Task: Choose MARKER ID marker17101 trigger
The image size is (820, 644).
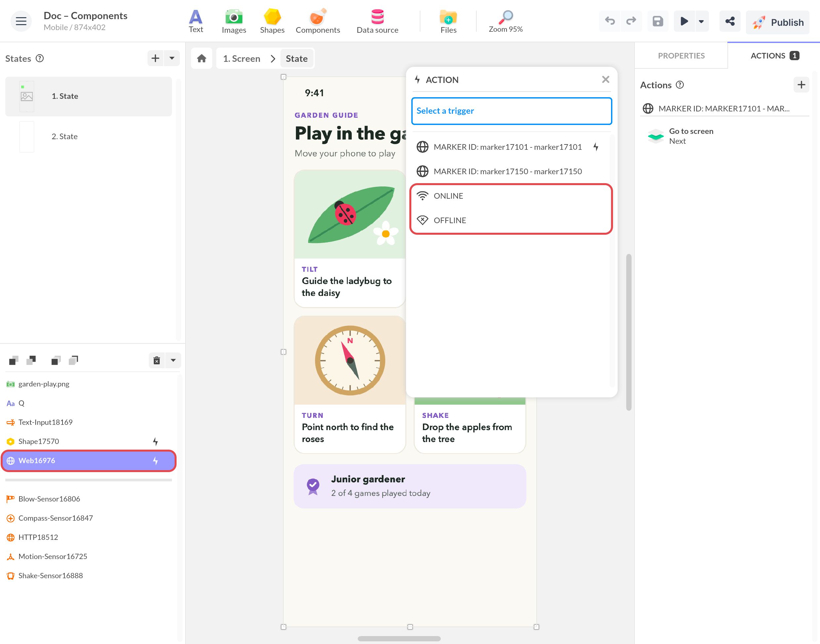Action: 512,147
